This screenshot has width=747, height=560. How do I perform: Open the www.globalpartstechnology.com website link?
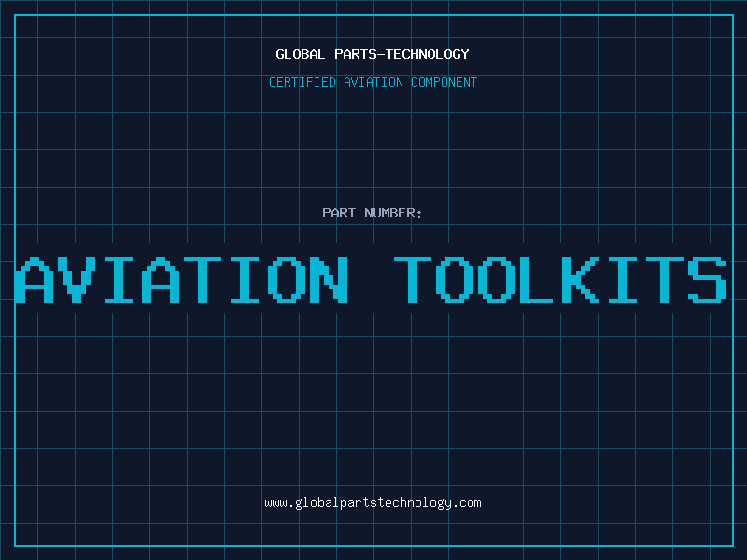tap(373, 503)
